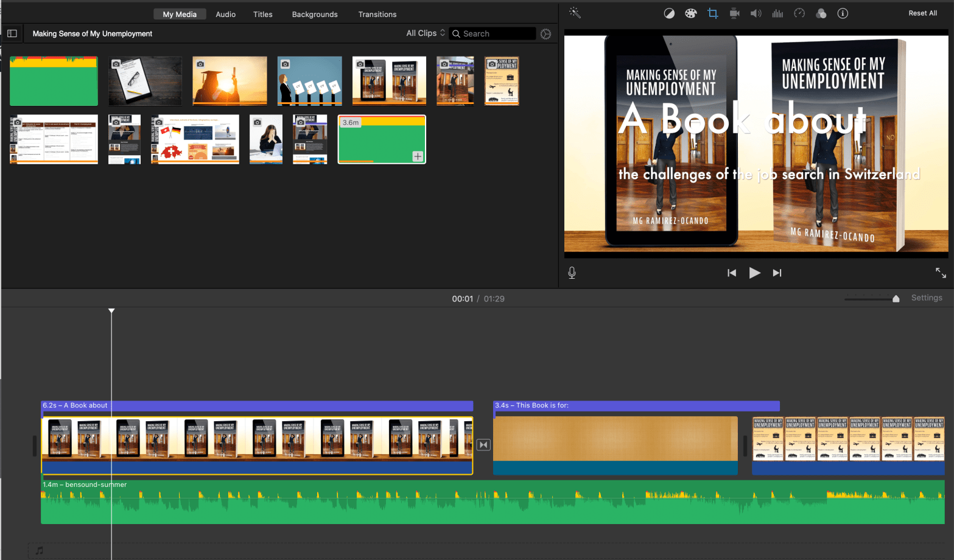
Task: Expand the All Clips filter dropdown
Action: (426, 33)
